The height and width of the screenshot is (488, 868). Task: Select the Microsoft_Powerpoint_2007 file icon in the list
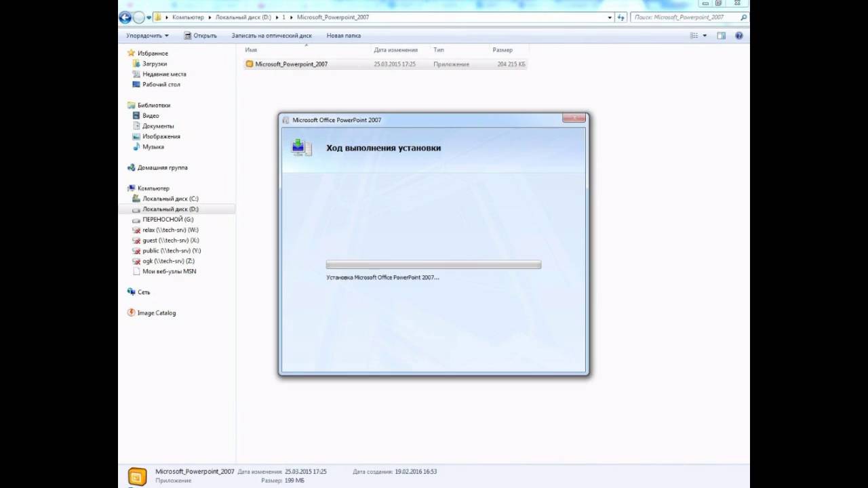coord(250,64)
